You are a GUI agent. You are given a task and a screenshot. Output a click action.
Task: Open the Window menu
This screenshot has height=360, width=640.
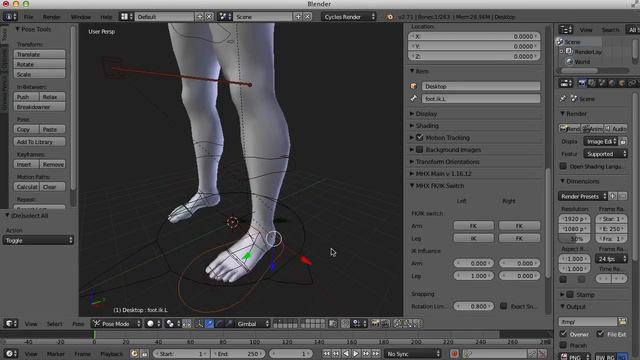pos(80,17)
